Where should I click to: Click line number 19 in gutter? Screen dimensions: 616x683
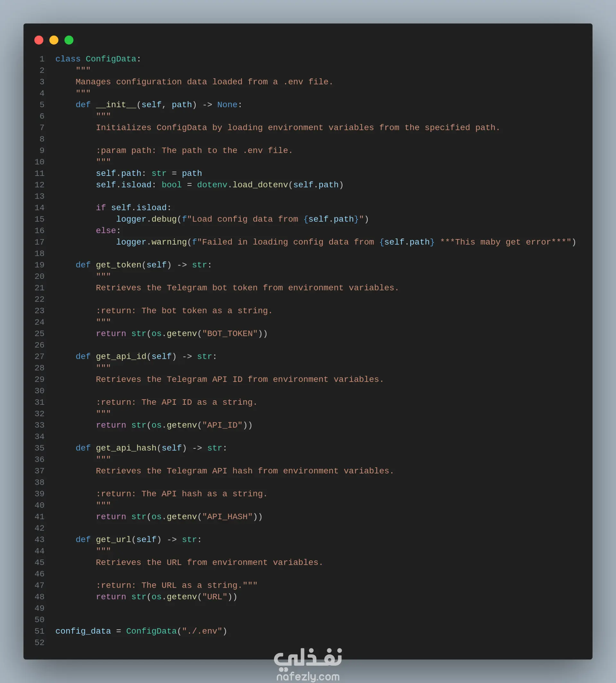(39, 265)
